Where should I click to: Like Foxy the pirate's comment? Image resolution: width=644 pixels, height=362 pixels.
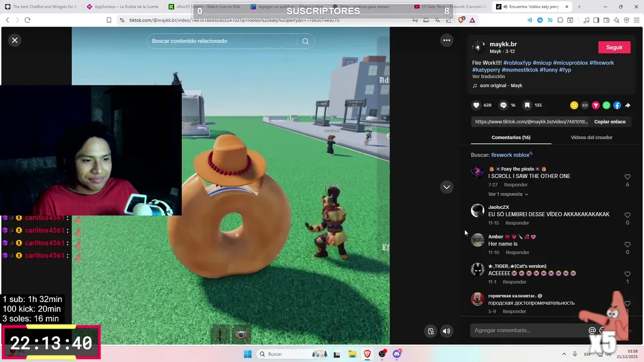tap(627, 177)
